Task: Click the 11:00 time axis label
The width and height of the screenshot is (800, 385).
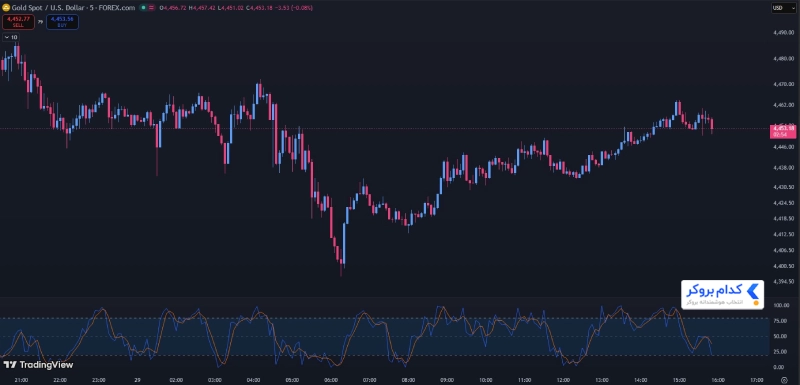Action: pos(524,380)
